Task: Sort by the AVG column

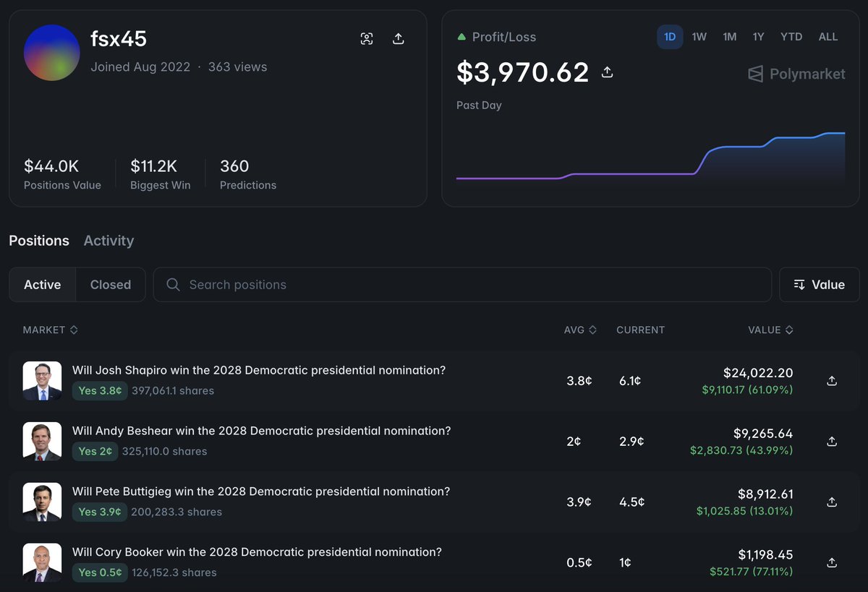Action: (x=580, y=330)
